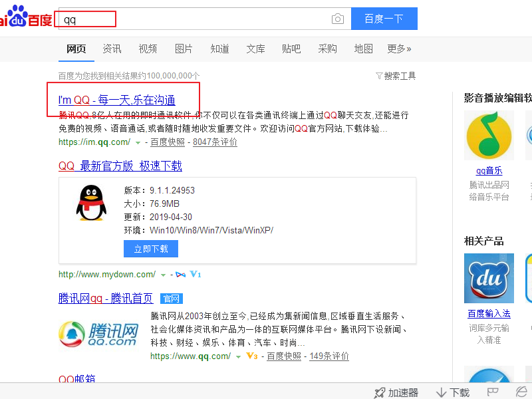Click the 立即下载 download button
Viewport: 532px width, 399px height.
(151, 248)
